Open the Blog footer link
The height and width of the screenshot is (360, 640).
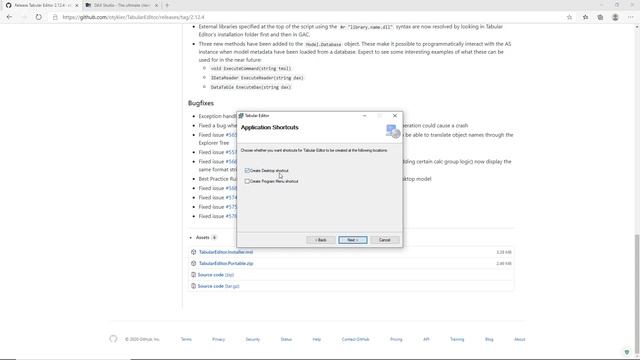click(489, 340)
